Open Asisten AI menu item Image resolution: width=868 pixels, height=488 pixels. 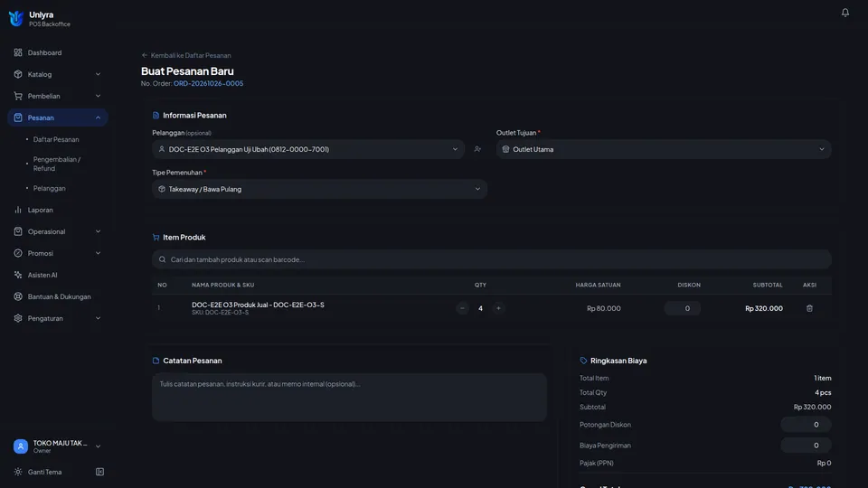58,275
